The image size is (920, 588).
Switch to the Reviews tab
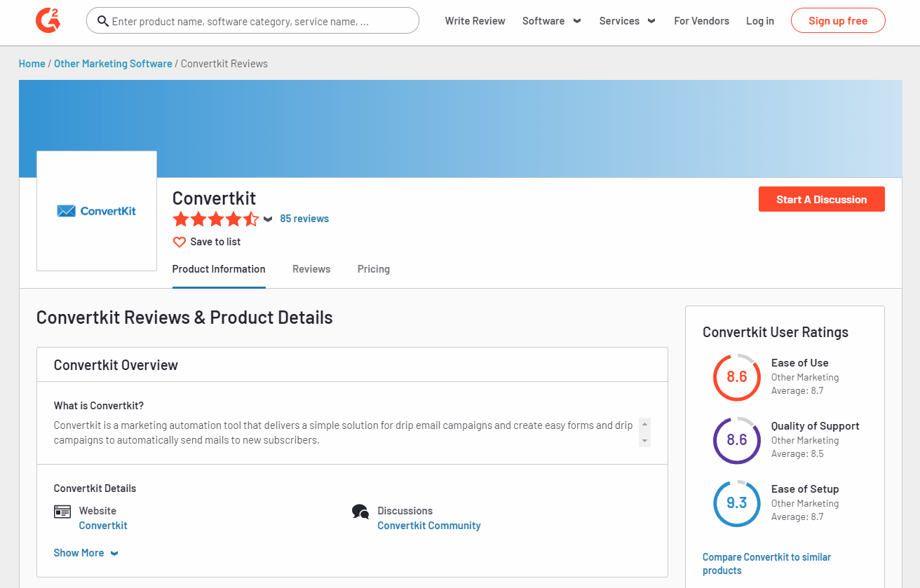311,269
